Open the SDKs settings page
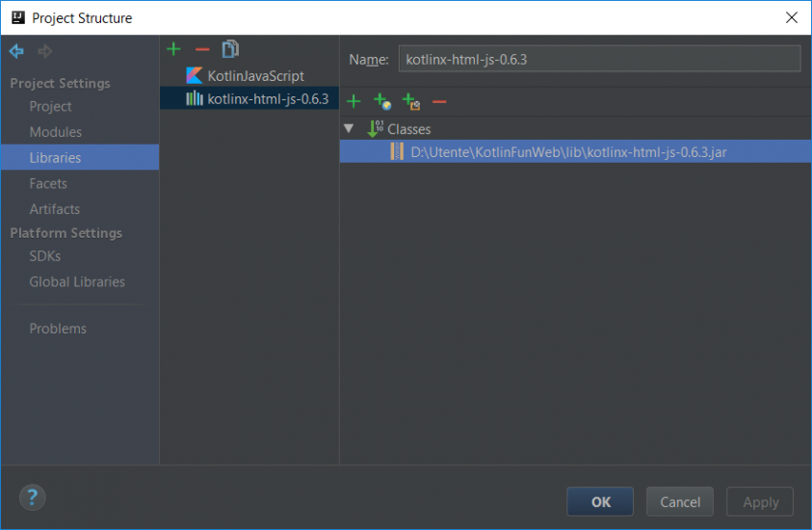This screenshot has height=530, width=812. [x=44, y=256]
